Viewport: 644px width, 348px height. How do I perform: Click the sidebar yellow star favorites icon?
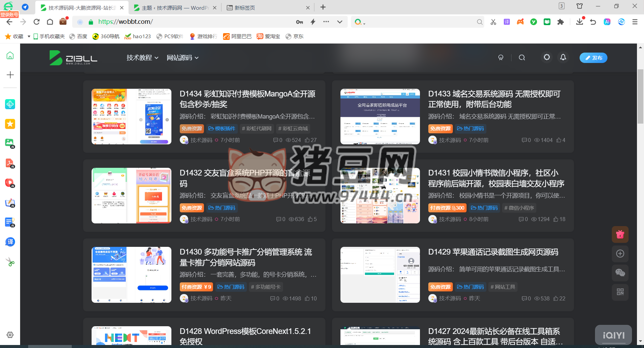click(x=10, y=124)
